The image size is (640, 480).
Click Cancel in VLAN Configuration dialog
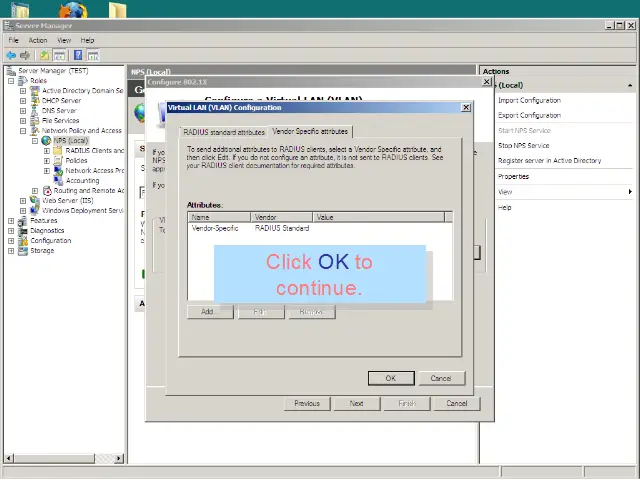click(x=441, y=378)
